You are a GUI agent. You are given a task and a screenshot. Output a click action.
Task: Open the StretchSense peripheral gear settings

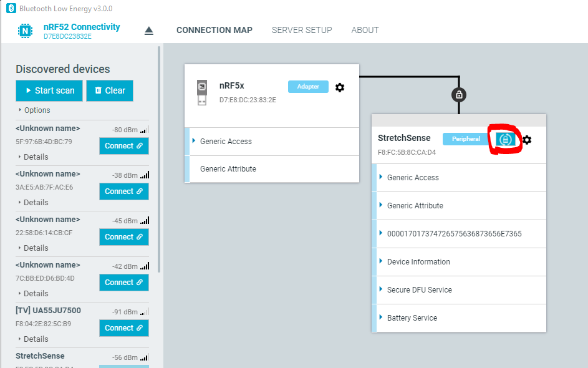pyautogui.click(x=527, y=140)
